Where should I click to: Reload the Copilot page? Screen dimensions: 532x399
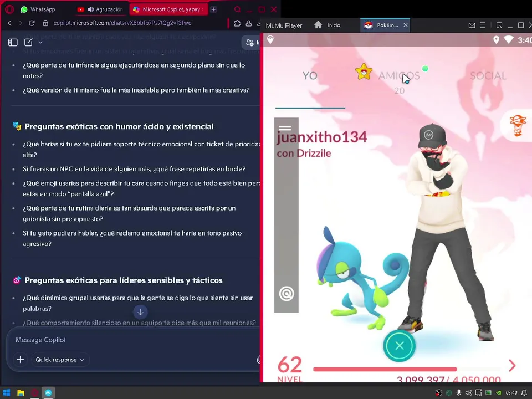pos(32,23)
